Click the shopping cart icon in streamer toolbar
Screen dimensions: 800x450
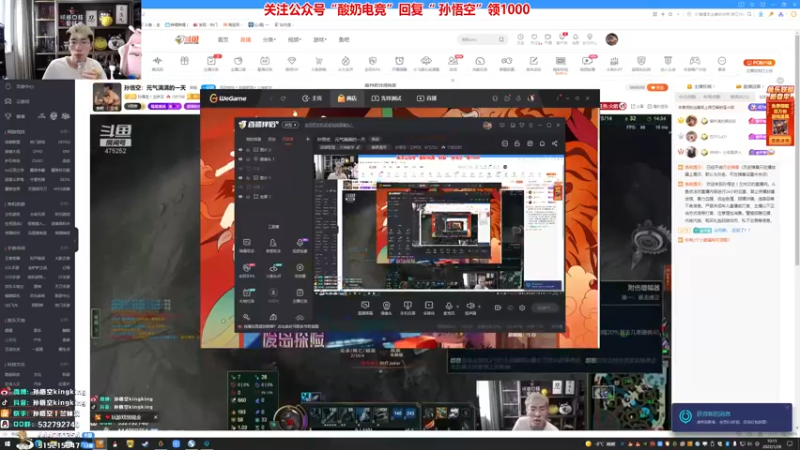[x=318, y=61]
